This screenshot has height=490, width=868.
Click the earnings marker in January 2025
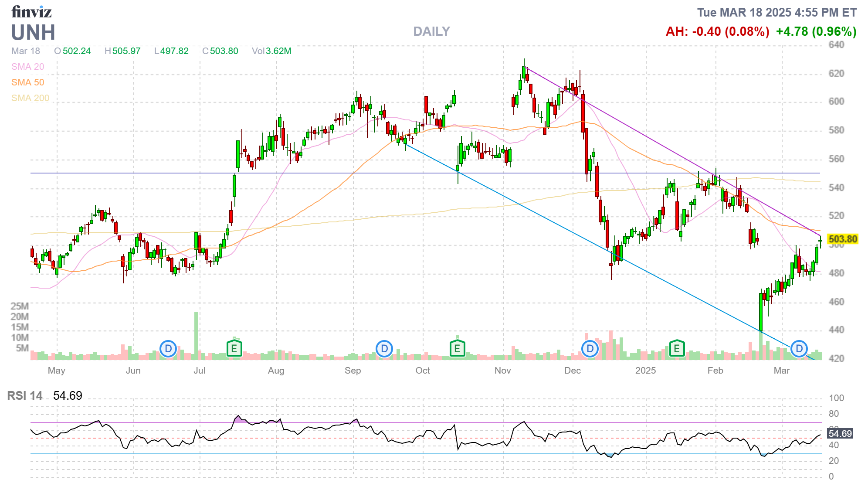click(677, 349)
